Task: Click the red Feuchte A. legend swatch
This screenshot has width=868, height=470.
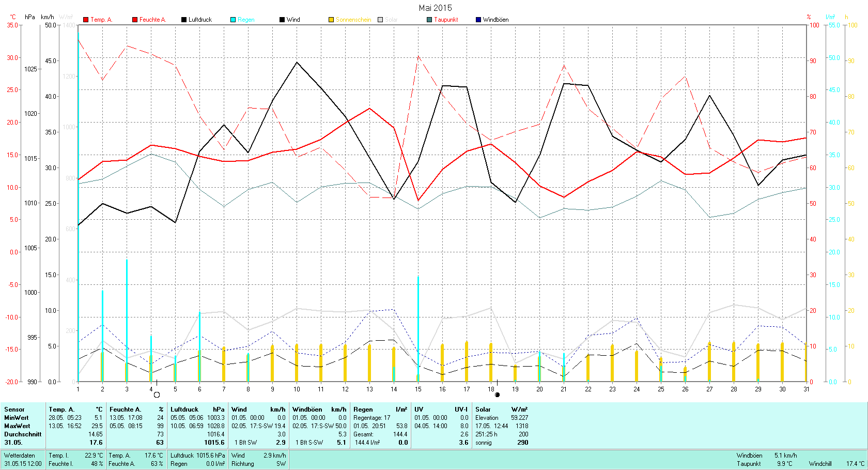Action: [x=135, y=20]
